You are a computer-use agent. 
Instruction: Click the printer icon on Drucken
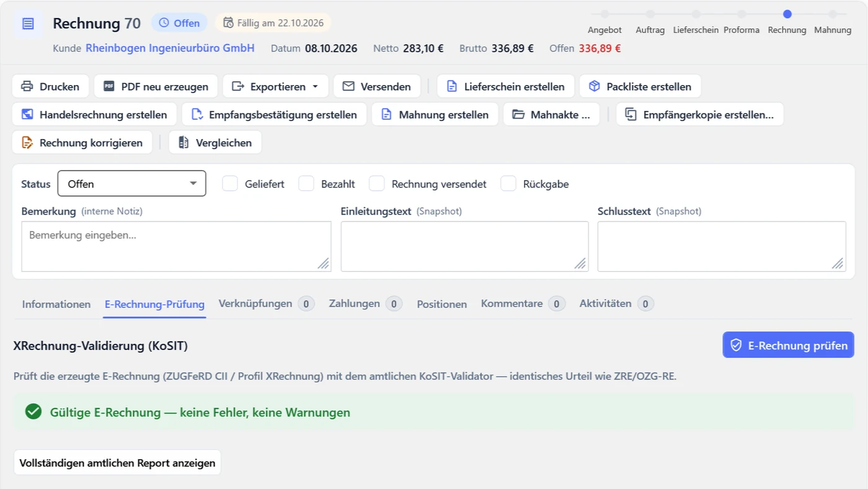coord(27,86)
